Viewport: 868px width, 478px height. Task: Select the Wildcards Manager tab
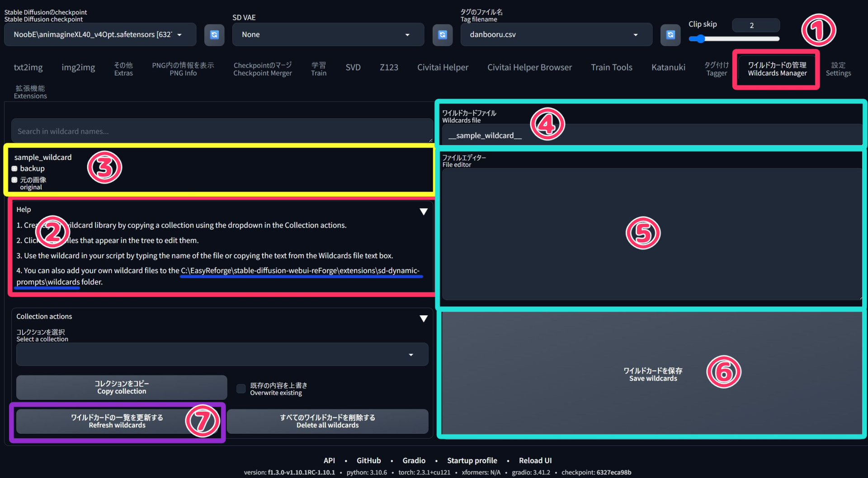pyautogui.click(x=777, y=69)
